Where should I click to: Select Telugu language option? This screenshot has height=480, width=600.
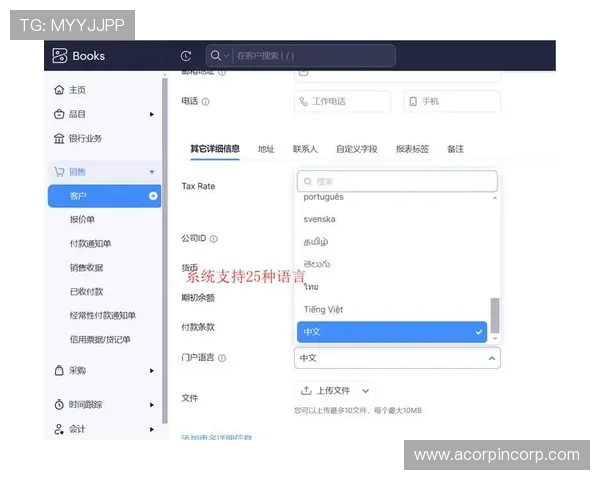(317, 264)
